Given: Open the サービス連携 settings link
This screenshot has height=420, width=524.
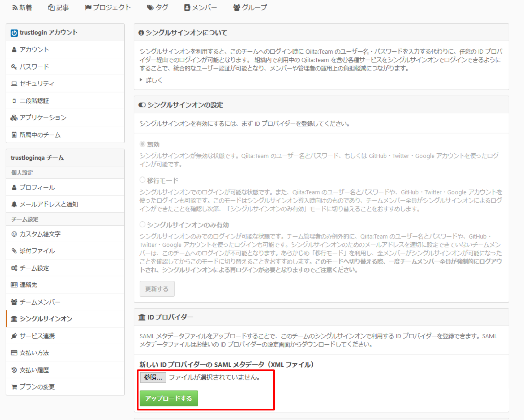Looking at the screenshot, I should pos(65,336).
